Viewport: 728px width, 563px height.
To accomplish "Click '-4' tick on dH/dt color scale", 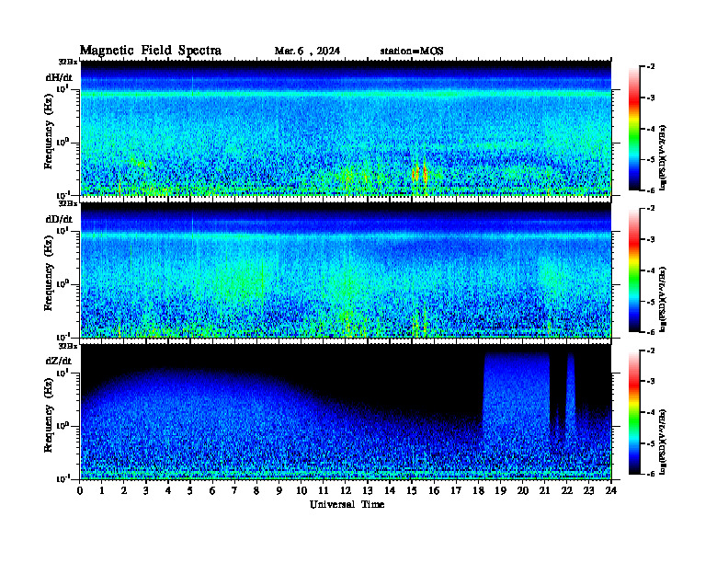I will [651, 129].
